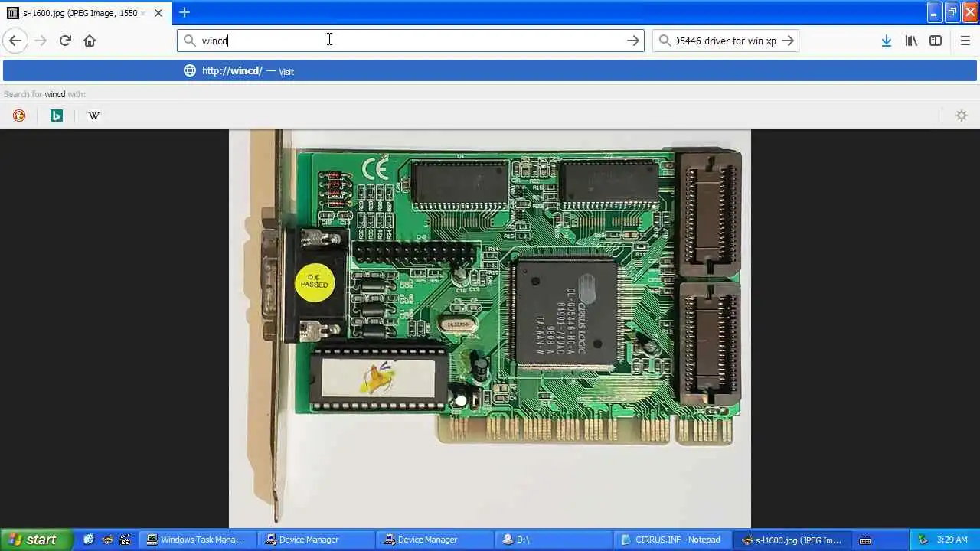The image size is (980, 551).
Task: Click the forward navigation arrow
Action: pos(41,41)
